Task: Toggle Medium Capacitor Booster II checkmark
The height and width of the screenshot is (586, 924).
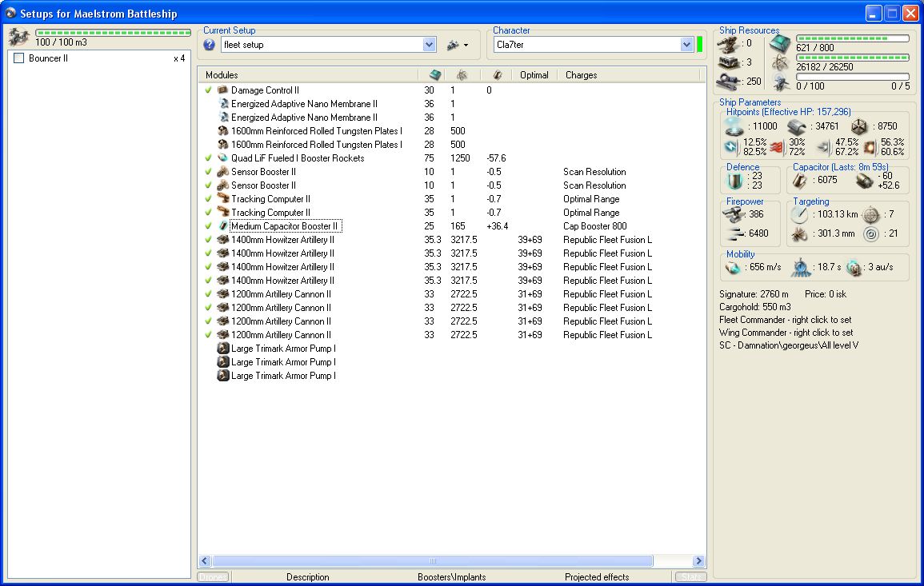Action: [208, 226]
